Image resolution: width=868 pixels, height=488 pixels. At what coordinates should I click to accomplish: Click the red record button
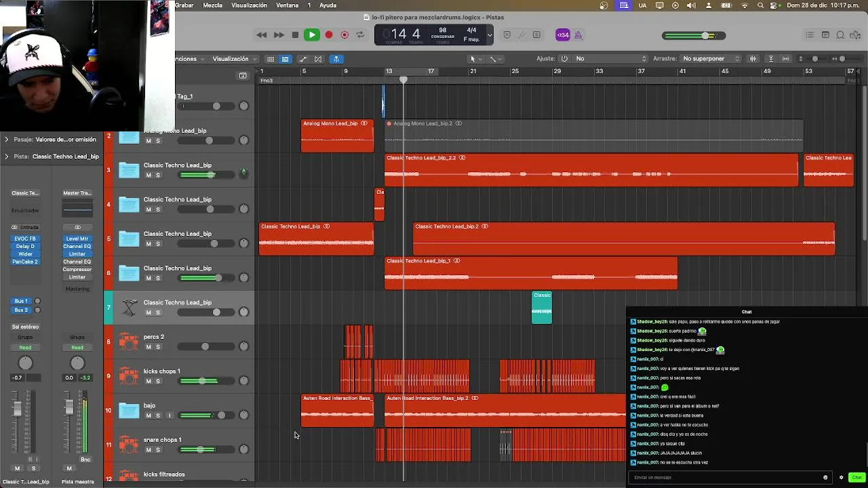pyautogui.click(x=329, y=35)
